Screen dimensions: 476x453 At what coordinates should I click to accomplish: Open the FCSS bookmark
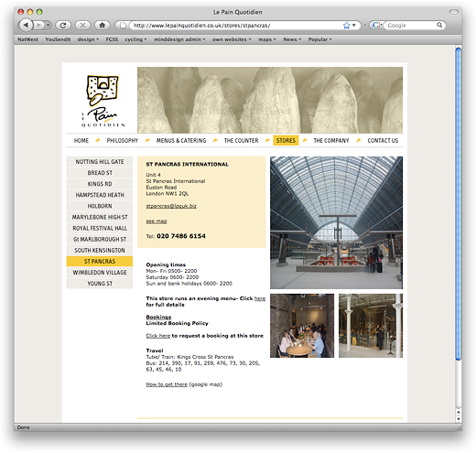tap(112, 39)
